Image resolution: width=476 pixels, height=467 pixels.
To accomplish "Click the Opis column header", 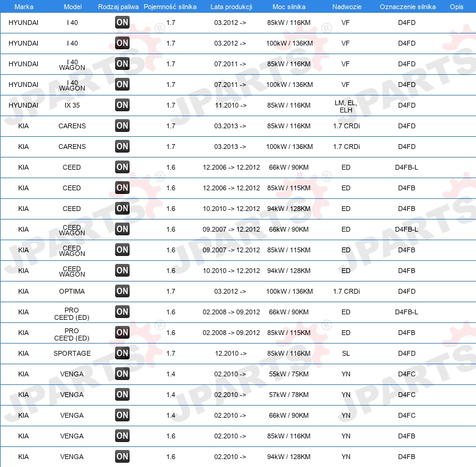I will point(457,7).
